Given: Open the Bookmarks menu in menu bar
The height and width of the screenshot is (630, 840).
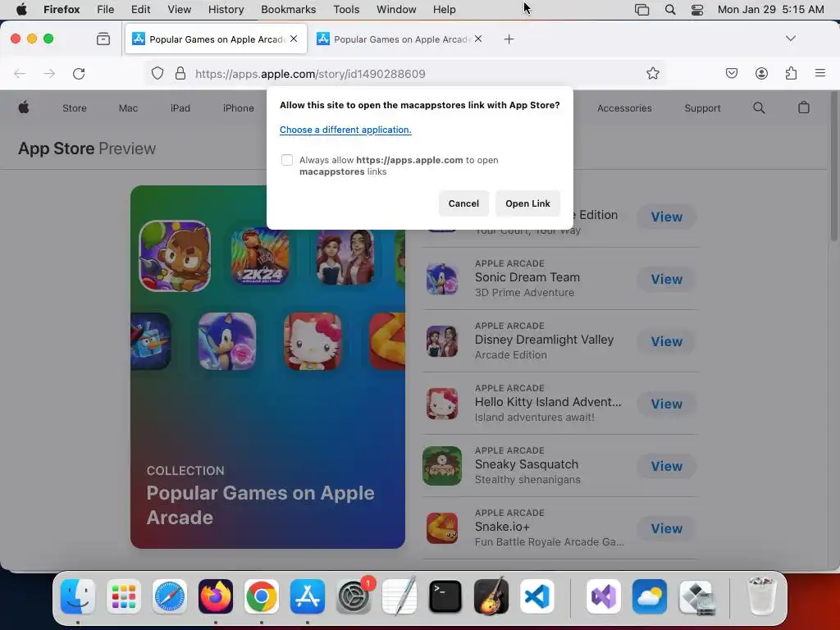Looking at the screenshot, I should (288, 10).
